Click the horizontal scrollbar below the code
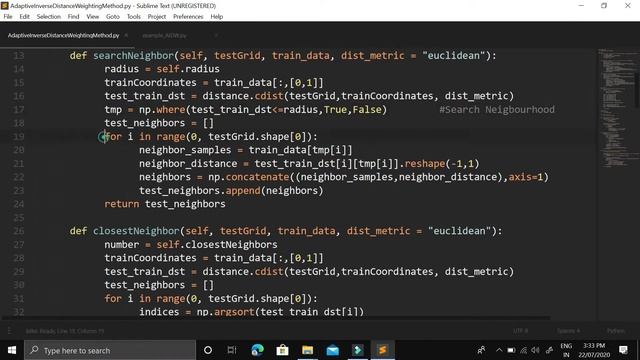 pyautogui.click(x=276, y=318)
